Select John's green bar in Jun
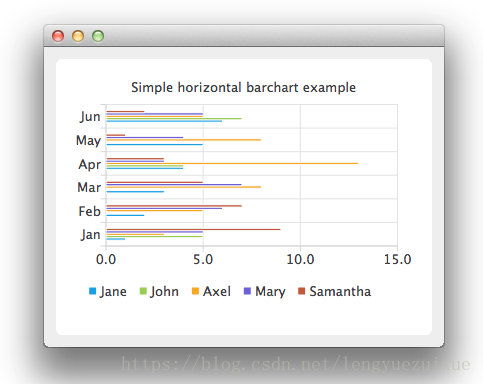 coord(174,118)
